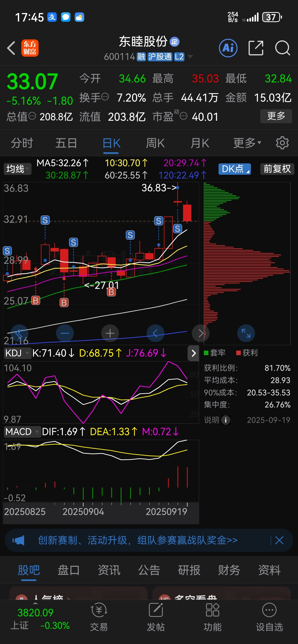
Task: Switch to 月K tab
Action: tap(200, 143)
